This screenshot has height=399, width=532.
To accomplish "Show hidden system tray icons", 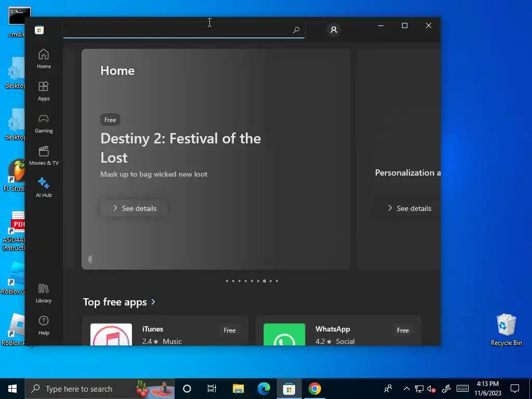I will point(406,389).
